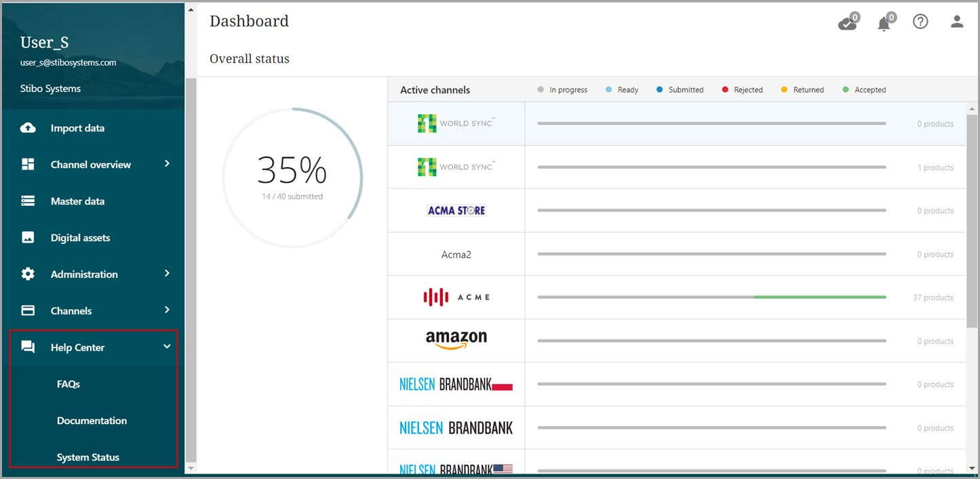Image resolution: width=980 pixels, height=479 pixels.
Task: Collapse the Help Center section arrow
Action: coord(167,347)
